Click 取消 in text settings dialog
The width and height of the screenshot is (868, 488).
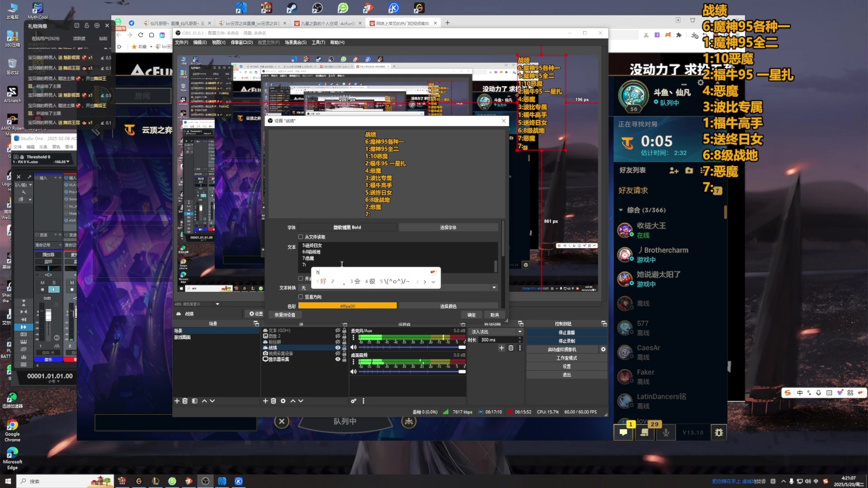pos(494,314)
